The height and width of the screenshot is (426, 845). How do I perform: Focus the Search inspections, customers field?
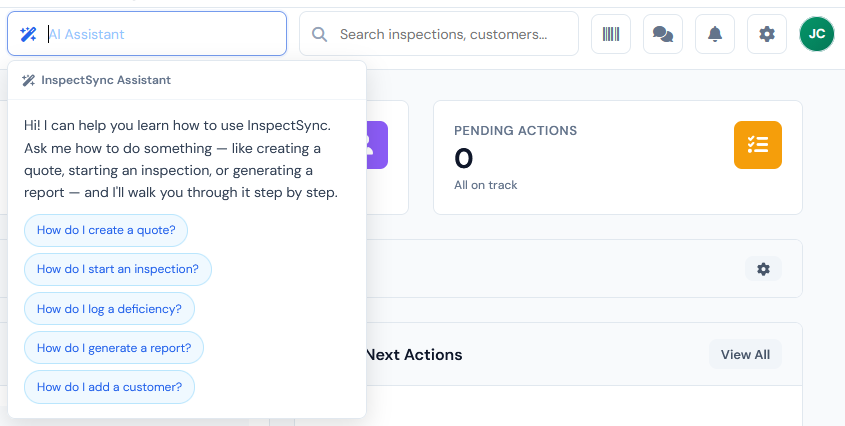439,34
